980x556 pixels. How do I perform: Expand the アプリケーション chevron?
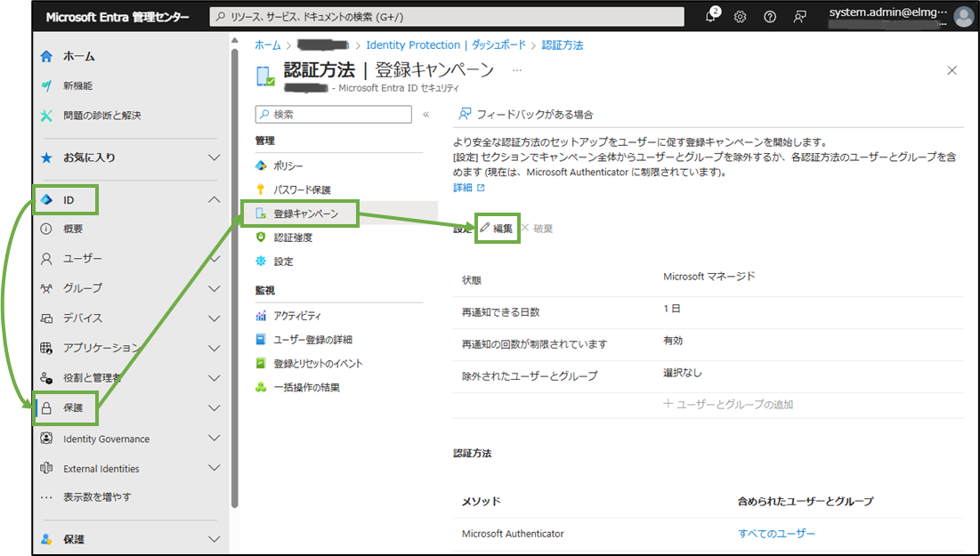[214, 348]
